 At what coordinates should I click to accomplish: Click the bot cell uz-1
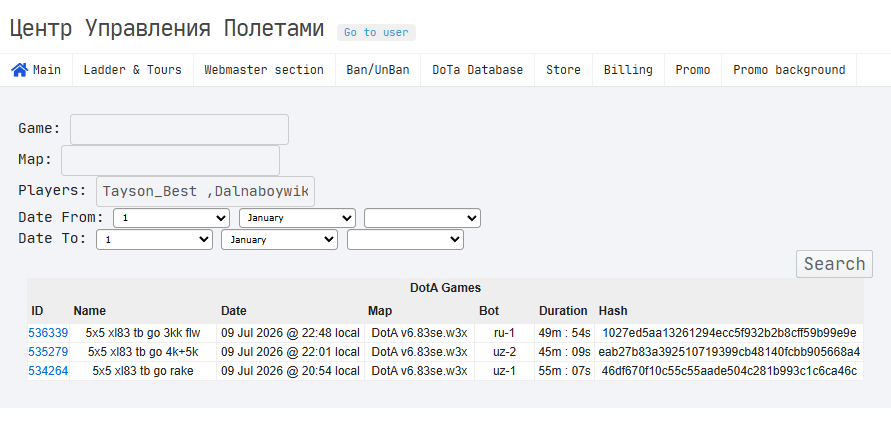click(x=504, y=371)
